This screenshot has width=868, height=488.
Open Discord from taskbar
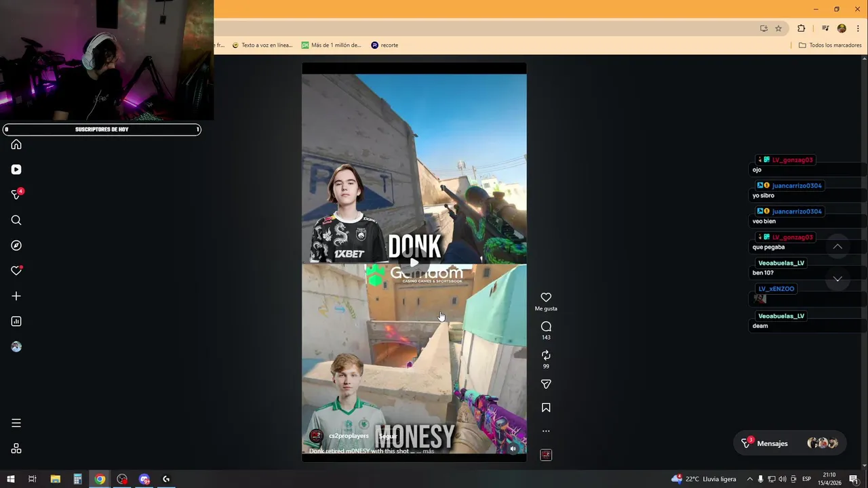click(144, 479)
